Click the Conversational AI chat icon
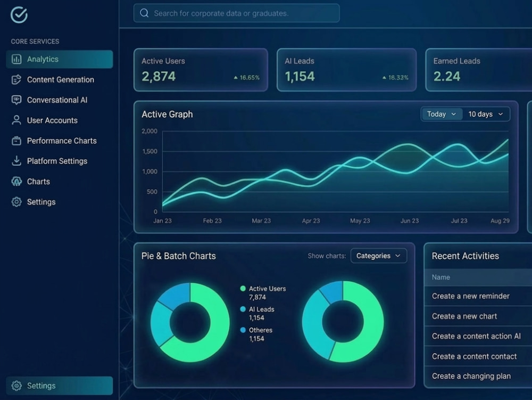Viewport: 532px width, 400px height. pyautogui.click(x=16, y=100)
